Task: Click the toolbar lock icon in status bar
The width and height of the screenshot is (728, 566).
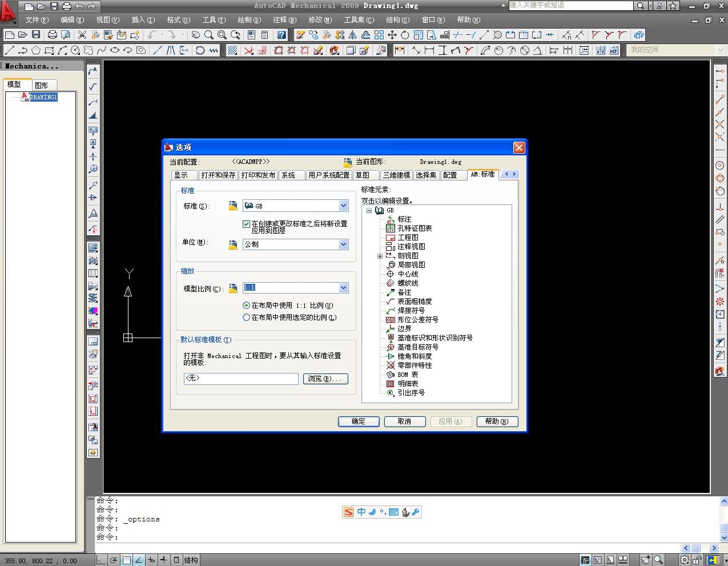Action: (x=698, y=560)
